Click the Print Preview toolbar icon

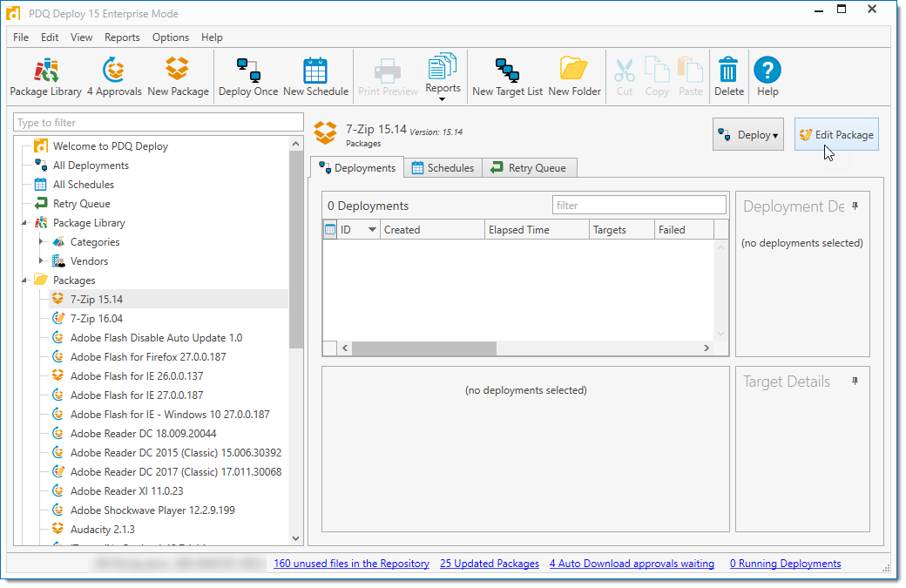click(x=388, y=77)
